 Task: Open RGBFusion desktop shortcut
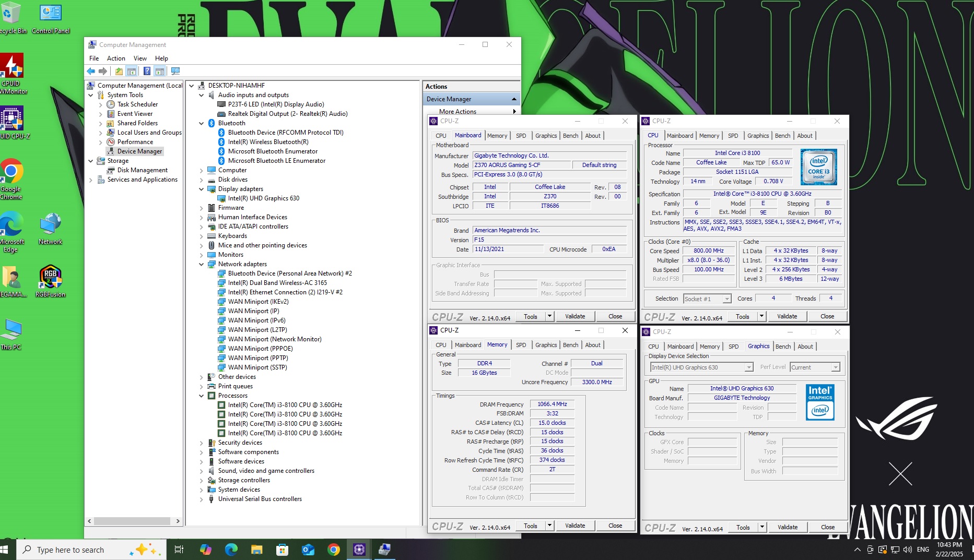[50, 281]
